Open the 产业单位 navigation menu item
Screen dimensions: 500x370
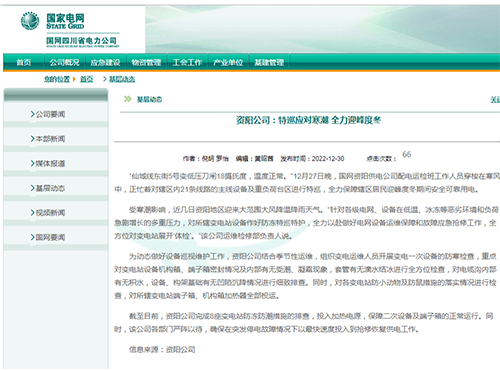[228, 62]
